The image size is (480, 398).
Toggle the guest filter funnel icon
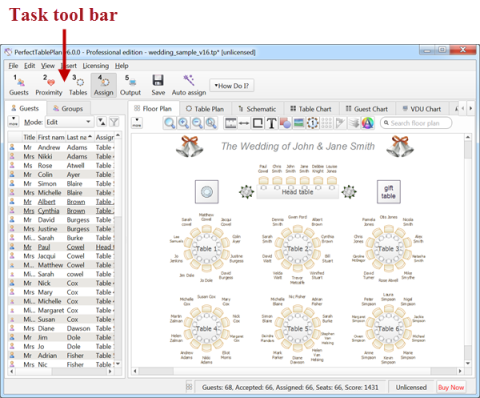(114, 122)
